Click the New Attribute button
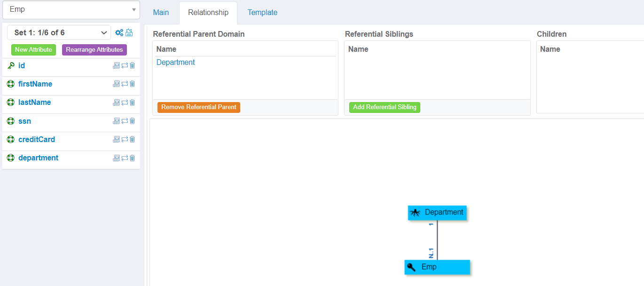Image resolution: width=644 pixels, height=286 pixels. click(33, 50)
